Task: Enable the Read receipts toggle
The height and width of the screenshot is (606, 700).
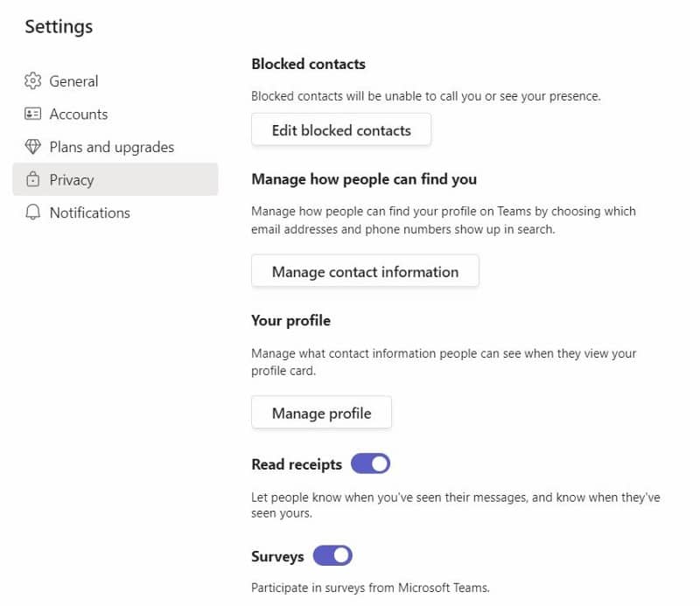Action: [x=369, y=463]
